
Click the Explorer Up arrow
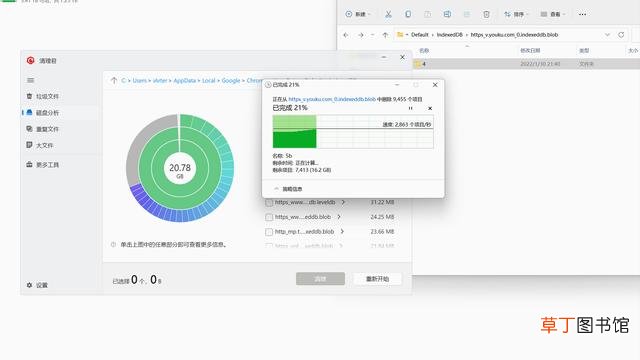click(x=385, y=35)
